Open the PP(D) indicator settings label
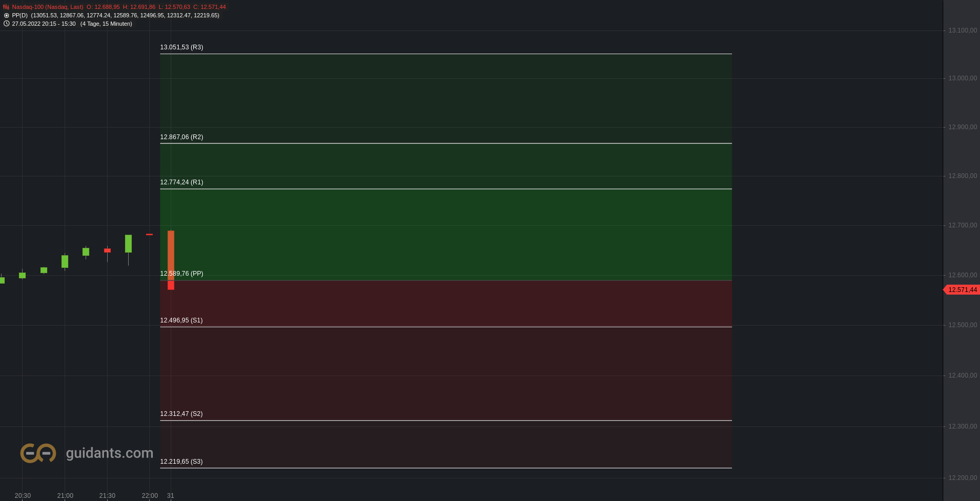 20,16
